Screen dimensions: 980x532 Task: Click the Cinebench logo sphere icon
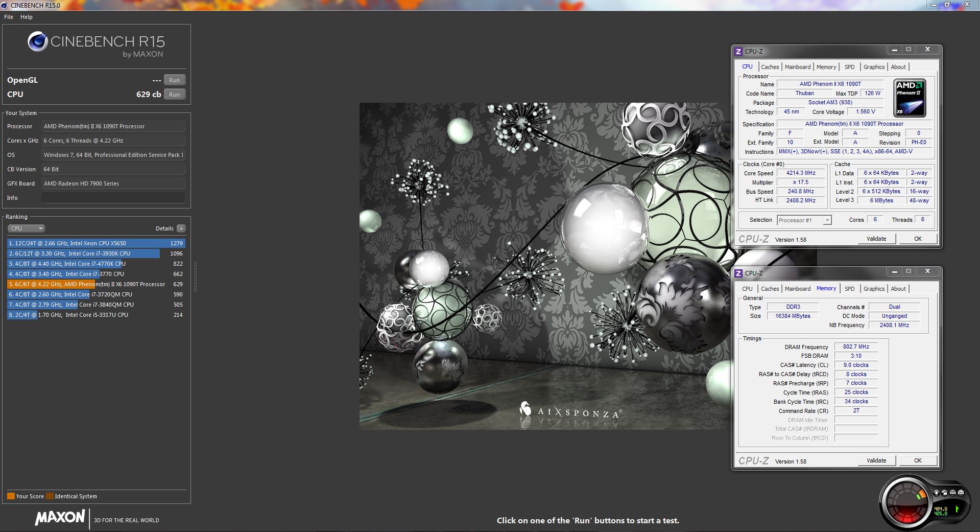tap(38, 42)
